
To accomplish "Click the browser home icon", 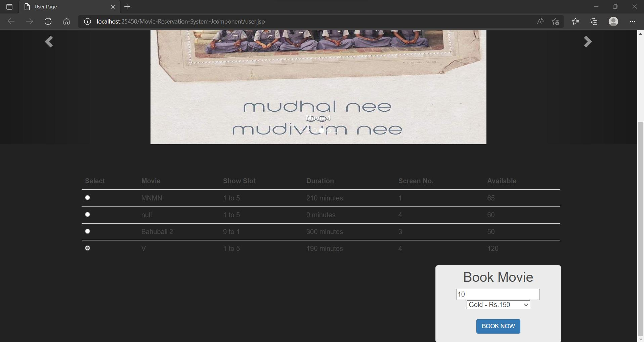I will 66,21.
